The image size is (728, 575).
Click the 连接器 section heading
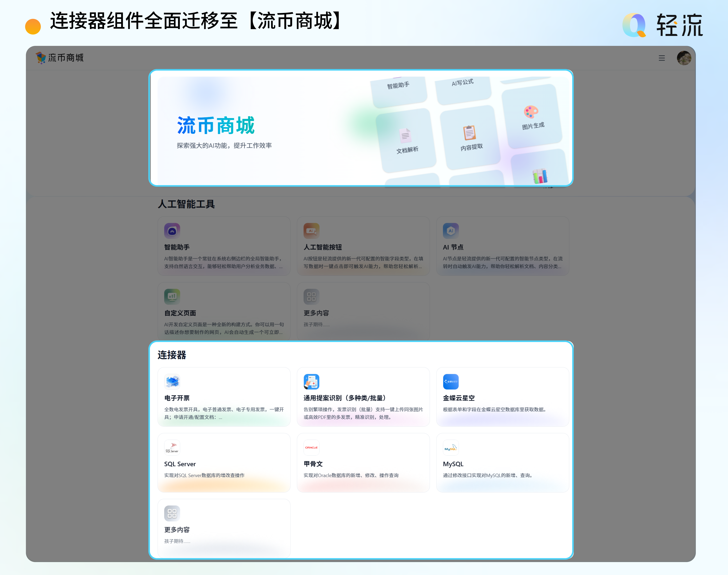(x=172, y=355)
